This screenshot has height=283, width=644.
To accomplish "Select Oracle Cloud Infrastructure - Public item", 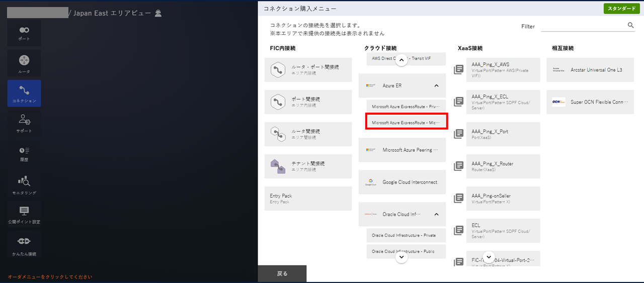I will (x=406, y=251).
